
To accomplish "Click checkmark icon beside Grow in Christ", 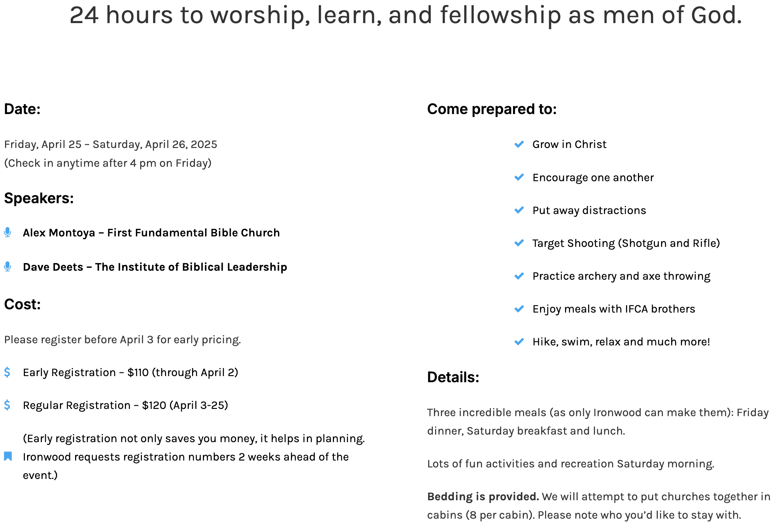I will click(x=519, y=144).
